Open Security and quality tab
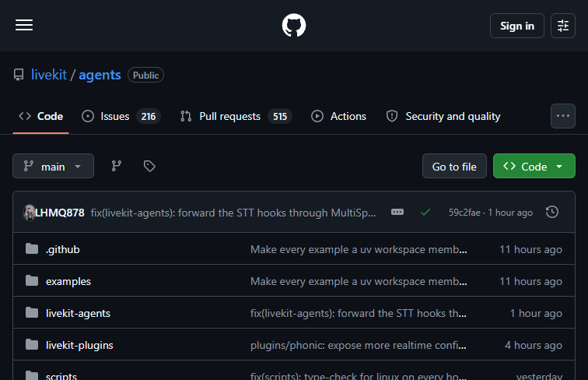The image size is (588, 380). (443, 116)
